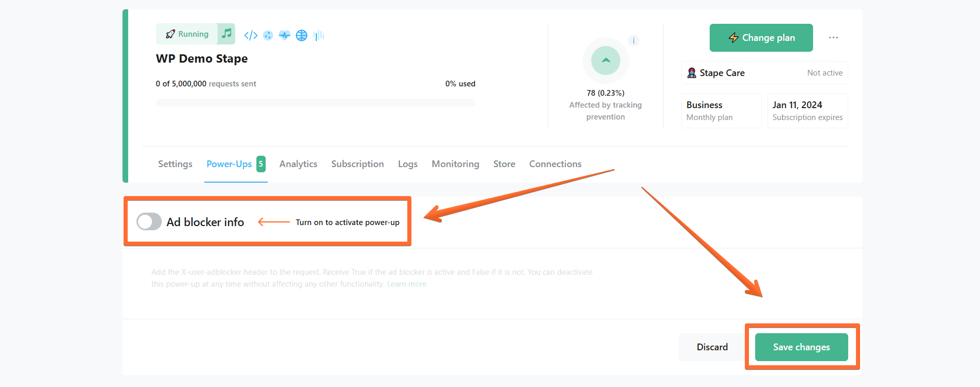Click the Running status rocket badge
The width and height of the screenshot is (980, 387).
(x=187, y=34)
